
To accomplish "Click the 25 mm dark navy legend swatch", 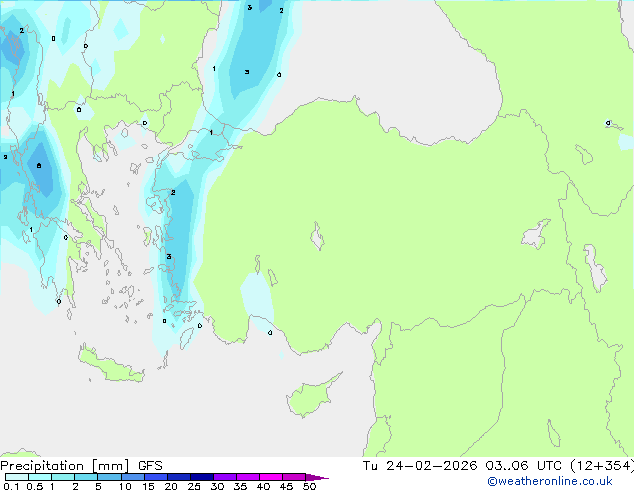I will [201, 477].
